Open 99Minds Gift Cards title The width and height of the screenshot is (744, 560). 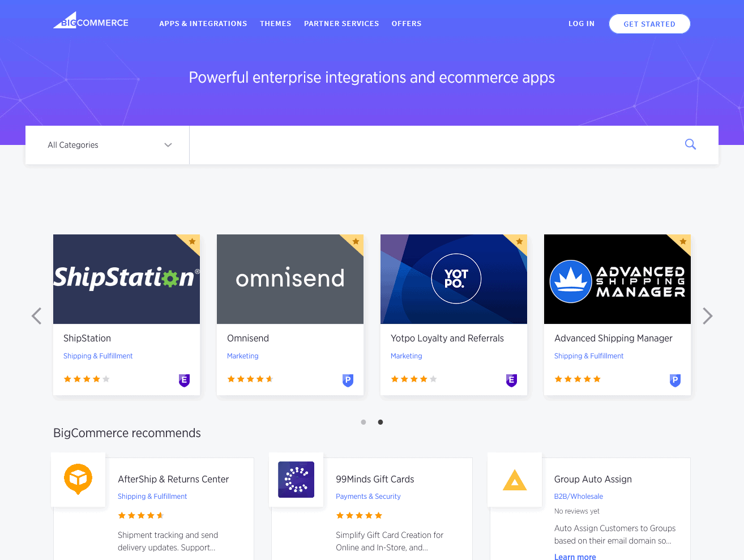[x=375, y=479]
